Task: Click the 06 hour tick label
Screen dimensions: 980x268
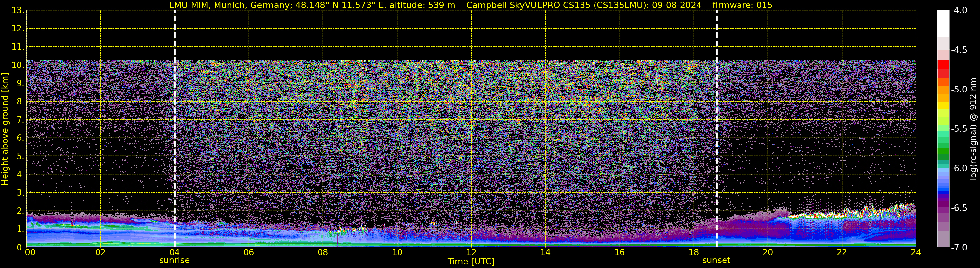Action: [249, 252]
